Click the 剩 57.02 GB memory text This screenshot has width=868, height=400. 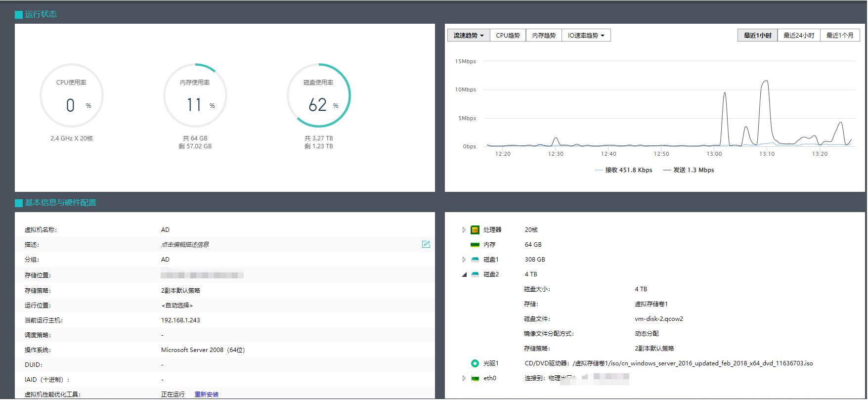point(195,146)
